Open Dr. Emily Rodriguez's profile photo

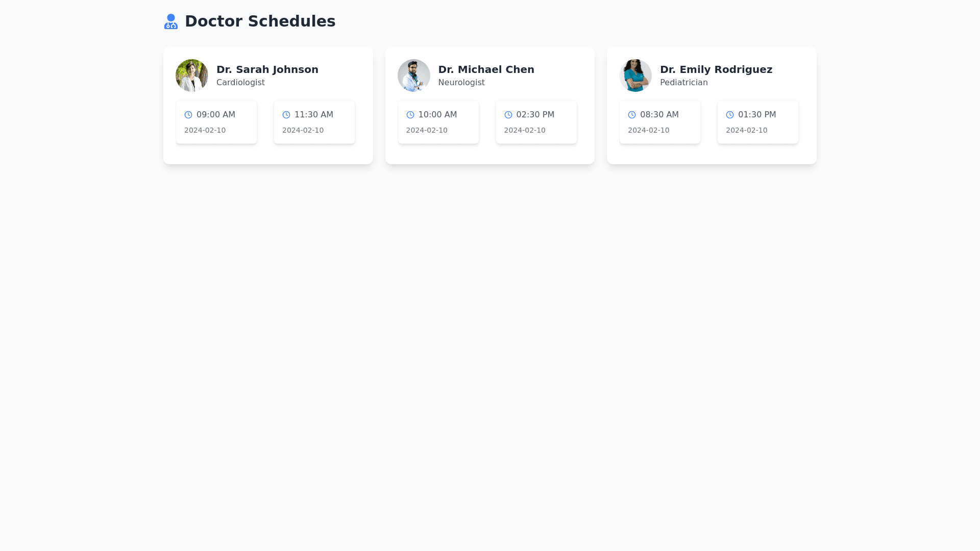[635, 76]
